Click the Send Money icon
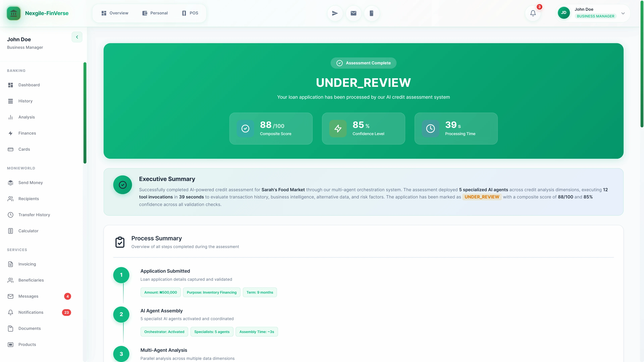 click(x=11, y=183)
